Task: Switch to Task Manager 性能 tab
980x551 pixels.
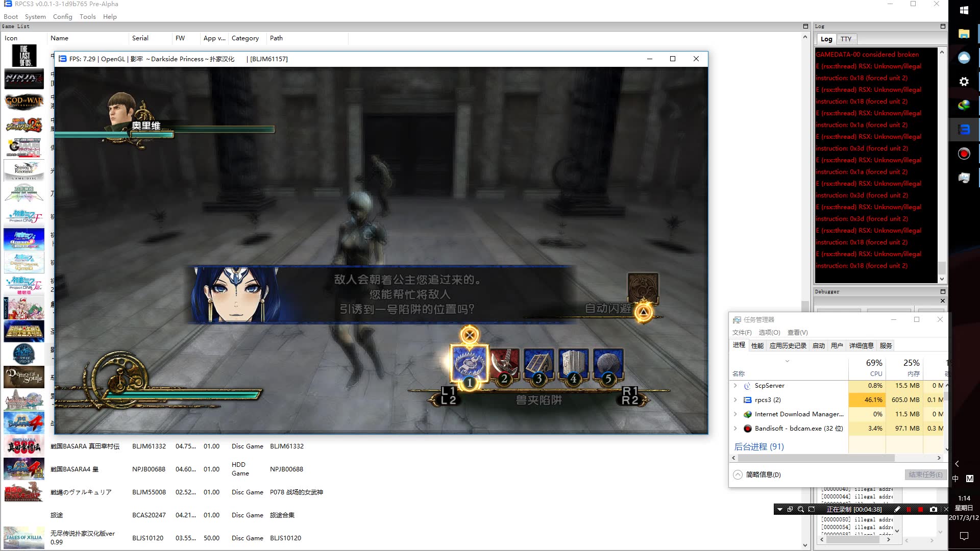Action: 757,345
